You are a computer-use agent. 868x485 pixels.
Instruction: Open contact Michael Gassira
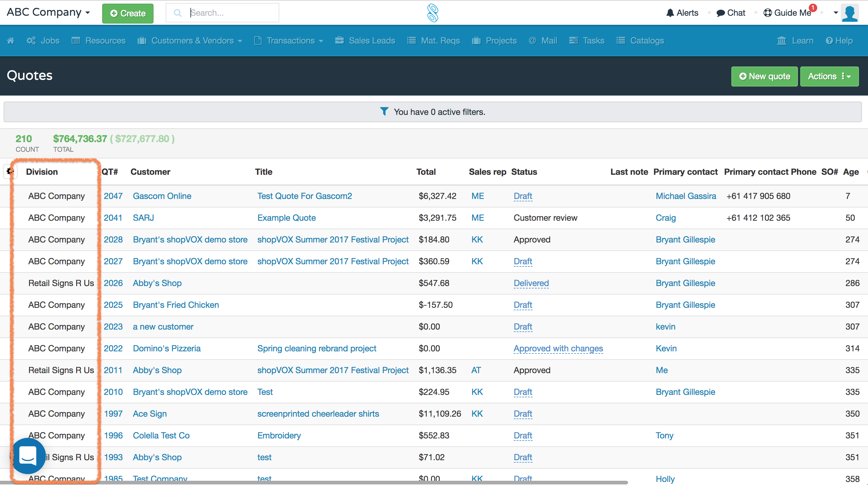click(686, 196)
